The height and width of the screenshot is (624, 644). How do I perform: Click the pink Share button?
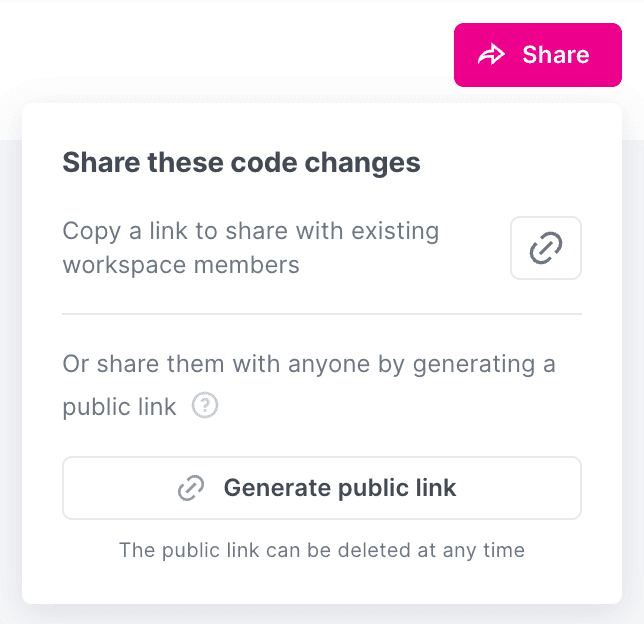537,55
